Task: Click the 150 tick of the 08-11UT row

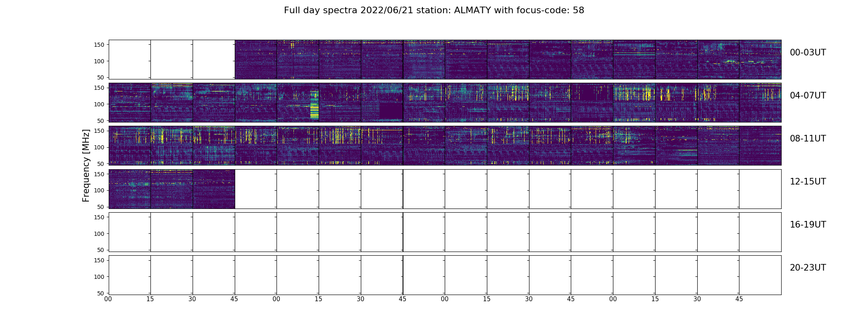Action: (x=98, y=131)
